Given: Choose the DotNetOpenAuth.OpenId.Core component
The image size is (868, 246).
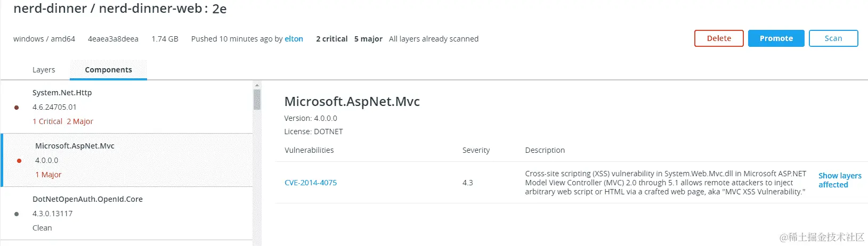Looking at the screenshot, I should tap(87, 199).
